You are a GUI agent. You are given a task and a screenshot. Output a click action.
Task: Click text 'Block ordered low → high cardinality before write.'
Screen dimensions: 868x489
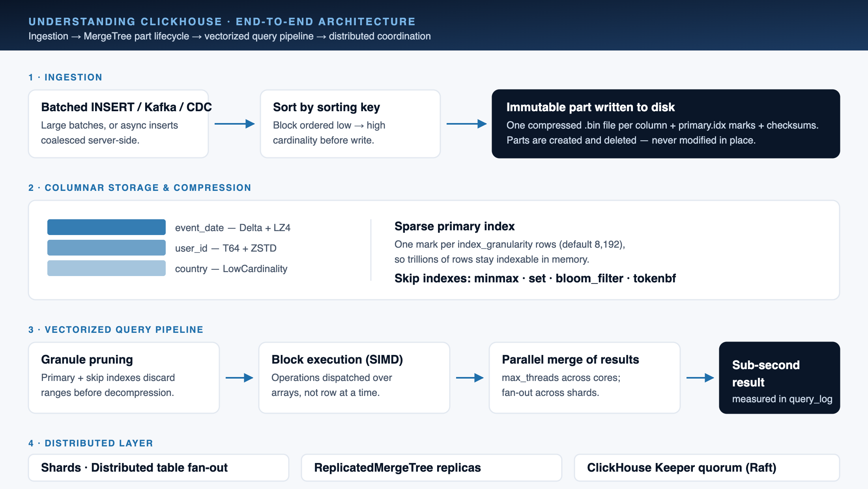(329, 133)
